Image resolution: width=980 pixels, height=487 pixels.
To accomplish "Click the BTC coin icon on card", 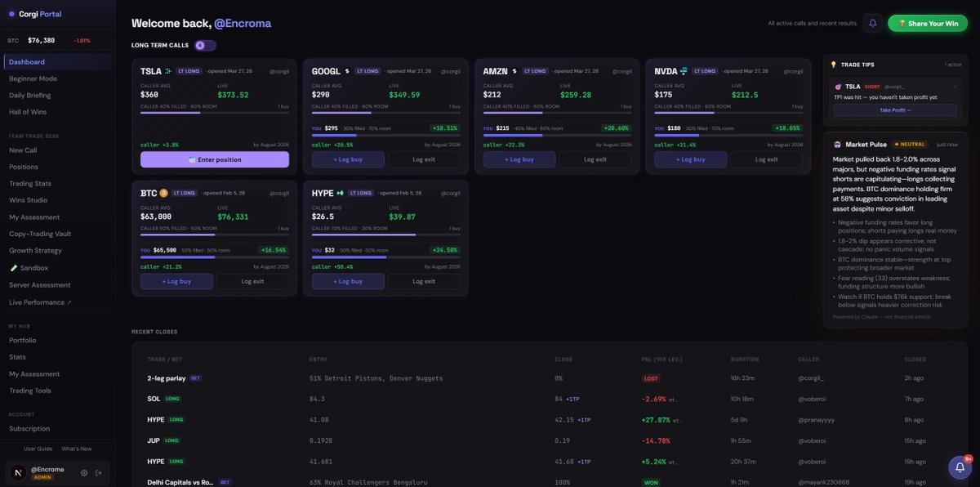I will 163,193.
